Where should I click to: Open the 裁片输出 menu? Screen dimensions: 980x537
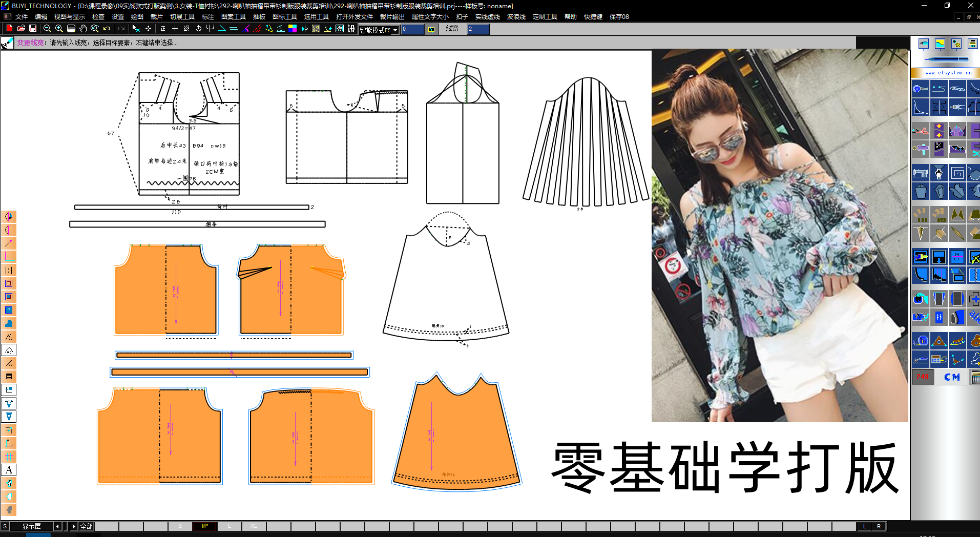pos(392,16)
